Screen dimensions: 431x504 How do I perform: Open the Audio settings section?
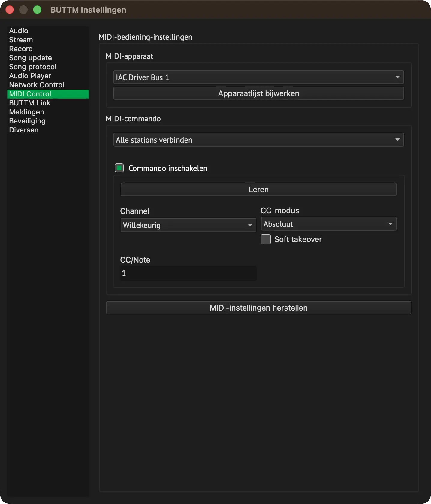click(x=48, y=31)
